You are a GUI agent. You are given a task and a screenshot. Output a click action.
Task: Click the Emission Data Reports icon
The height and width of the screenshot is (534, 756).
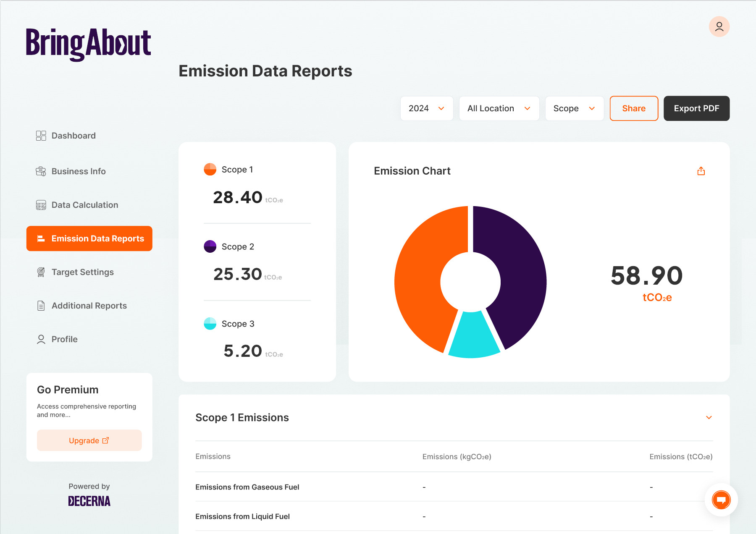click(41, 238)
